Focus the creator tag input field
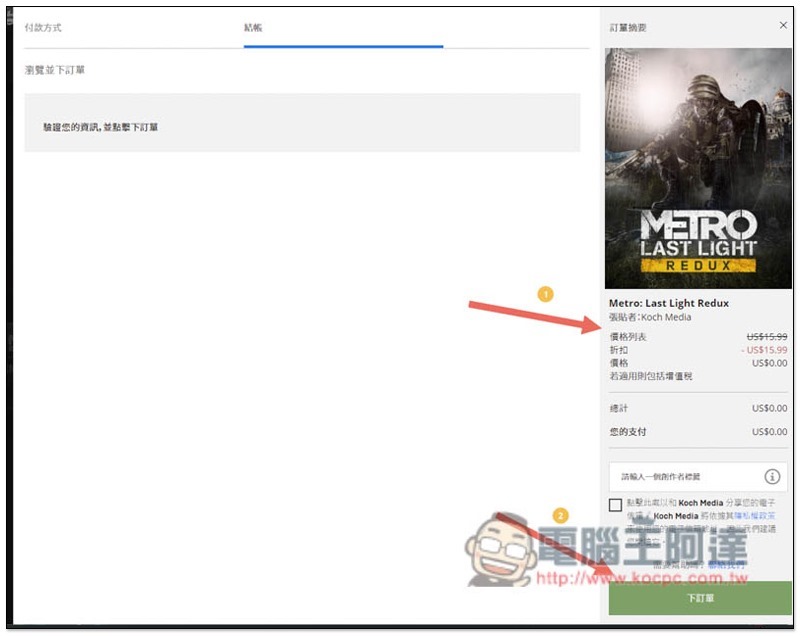800x636 pixels. click(x=697, y=476)
